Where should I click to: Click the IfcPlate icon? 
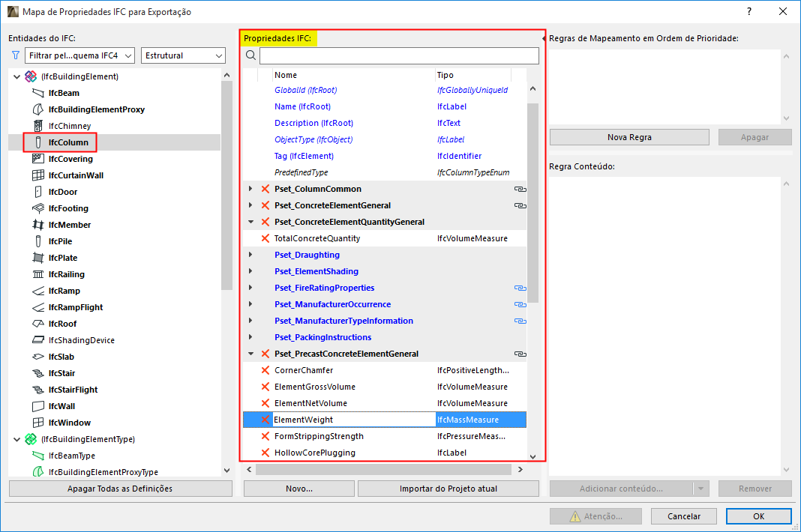[x=37, y=258]
